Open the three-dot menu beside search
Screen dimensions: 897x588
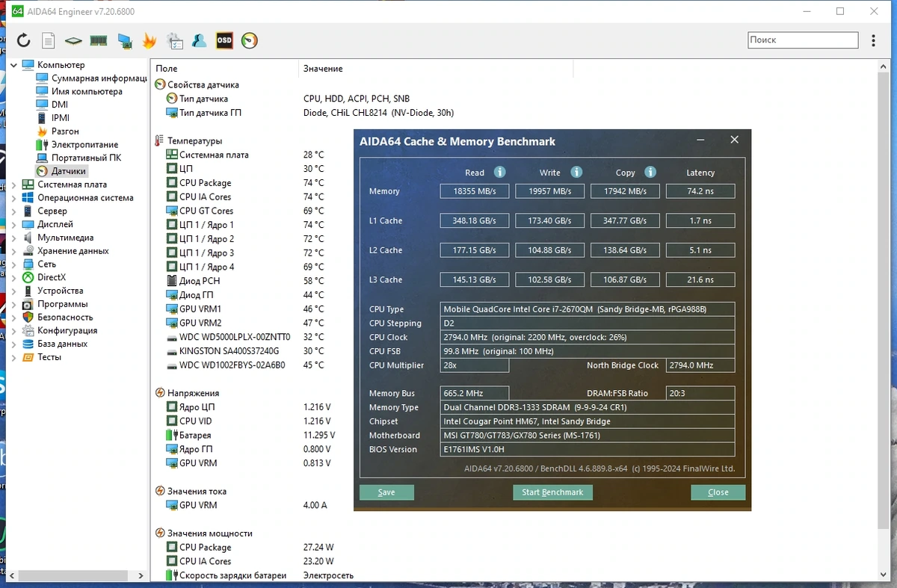point(874,40)
